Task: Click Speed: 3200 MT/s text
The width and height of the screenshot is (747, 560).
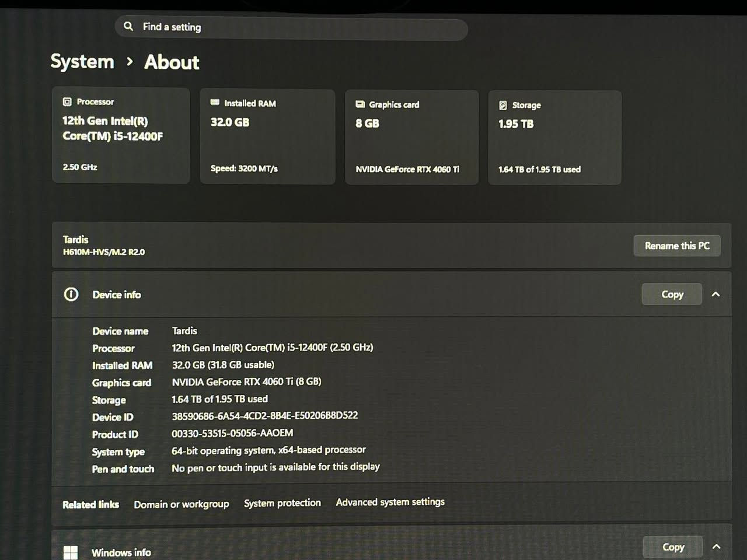Action: (244, 169)
